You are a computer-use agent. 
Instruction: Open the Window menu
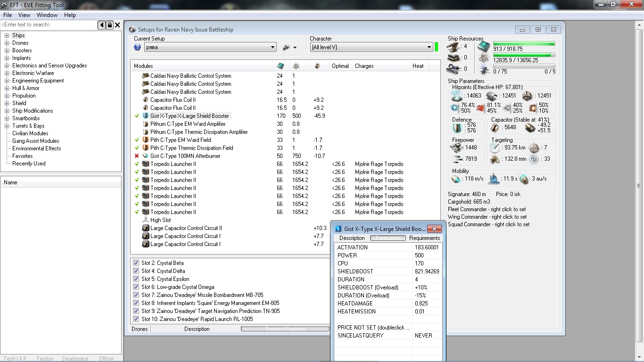tap(47, 15)
